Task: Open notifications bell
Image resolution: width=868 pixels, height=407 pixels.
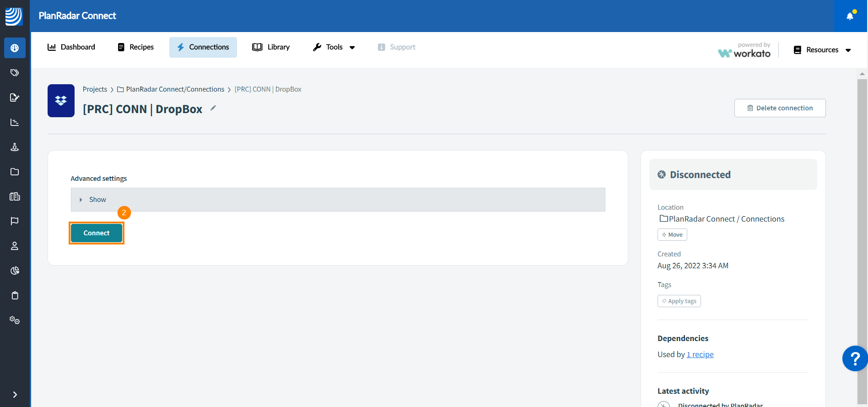Action: click(850, 16)
